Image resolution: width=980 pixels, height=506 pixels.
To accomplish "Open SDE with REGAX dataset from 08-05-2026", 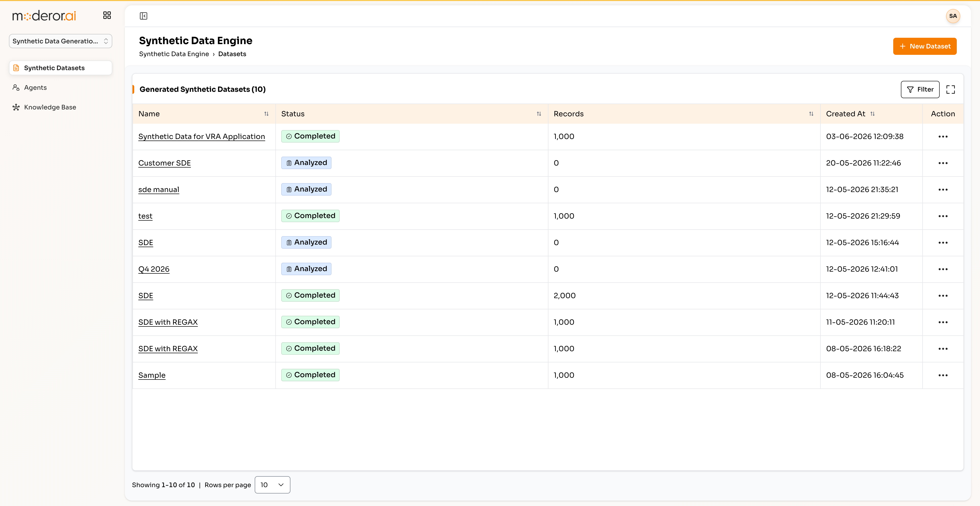I will pos(168,349).
